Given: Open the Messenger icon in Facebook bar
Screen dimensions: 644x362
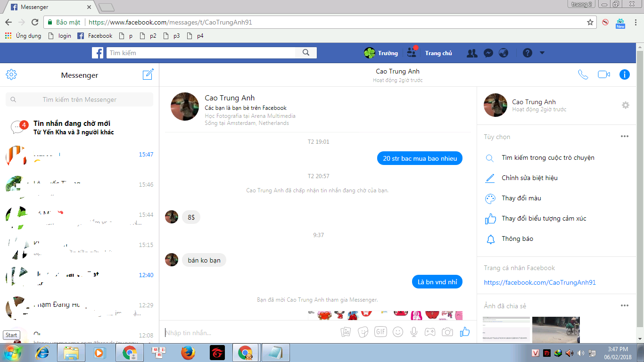Looking at the screenshot, I should coord(488,53).
